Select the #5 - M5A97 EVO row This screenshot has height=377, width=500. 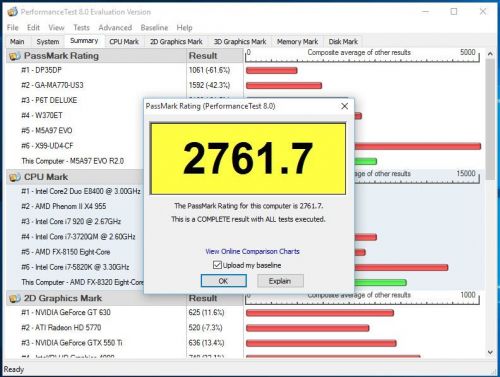tap(47, 131)
